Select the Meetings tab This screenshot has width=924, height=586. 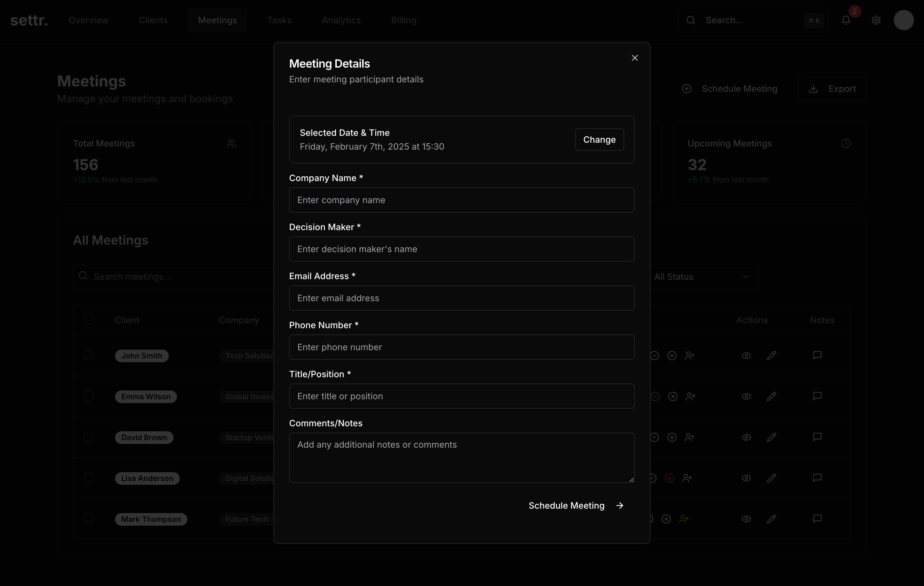click(x=217, y=20)
